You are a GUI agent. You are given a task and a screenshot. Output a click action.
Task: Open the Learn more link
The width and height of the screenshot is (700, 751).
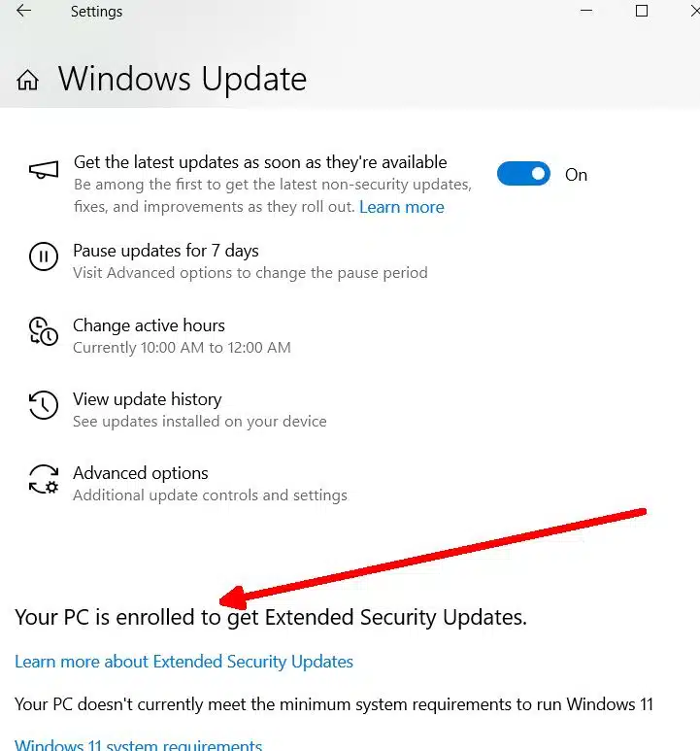tap(401, 207)
